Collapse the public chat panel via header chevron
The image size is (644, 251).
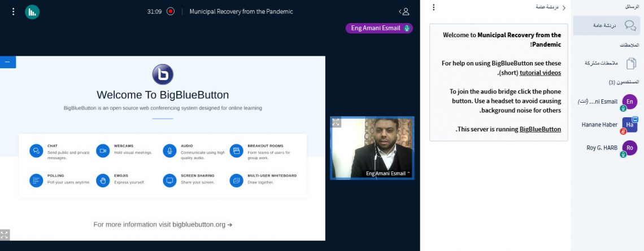563,7
